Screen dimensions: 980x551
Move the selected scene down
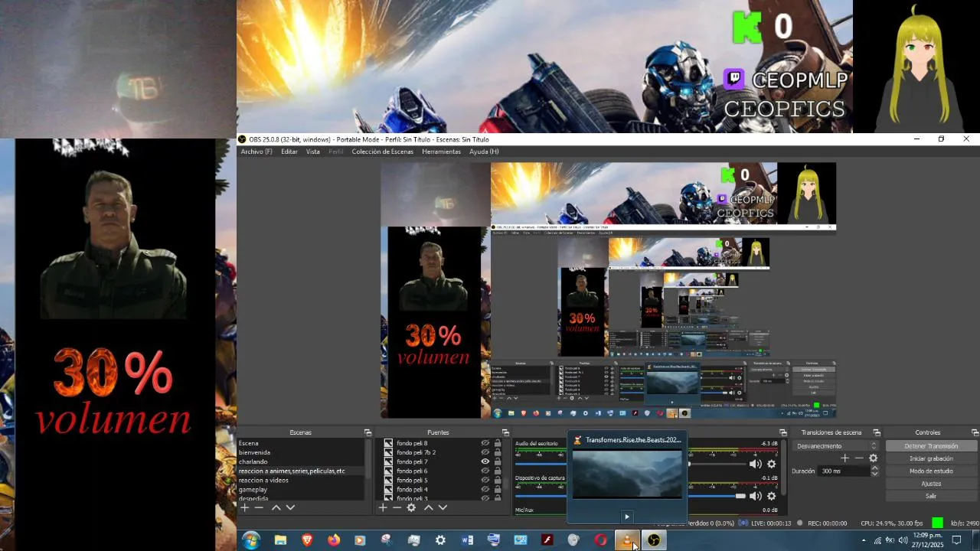tap(290, 507)
